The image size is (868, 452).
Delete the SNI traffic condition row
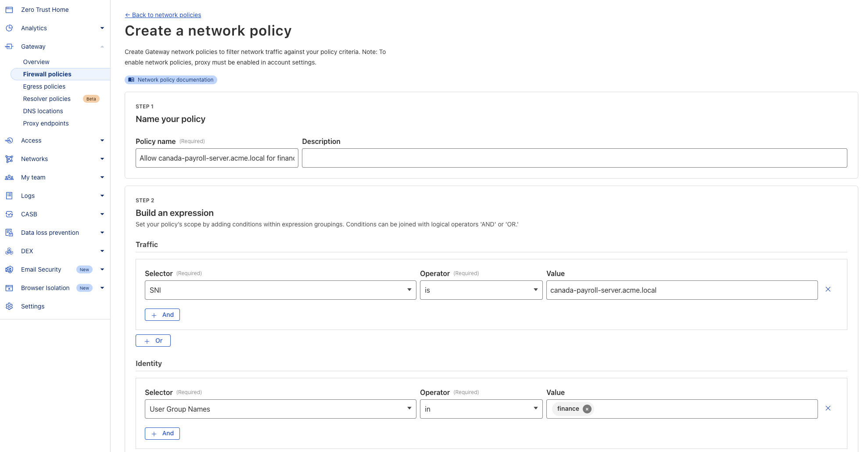[x=828, y=290]
